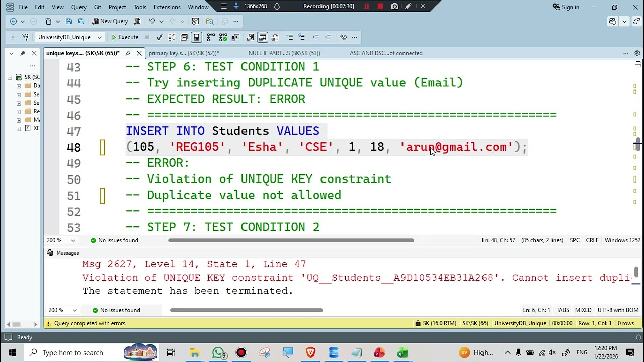Screen dimensions: 644x362
Task: Open WhatsApp from the taskbar
Action: [x=218, y=353]
